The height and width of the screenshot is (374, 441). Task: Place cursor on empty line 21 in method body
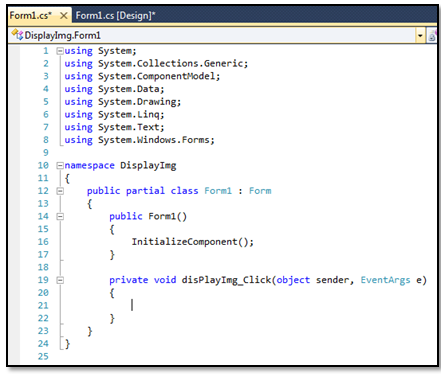coord(132,305)
